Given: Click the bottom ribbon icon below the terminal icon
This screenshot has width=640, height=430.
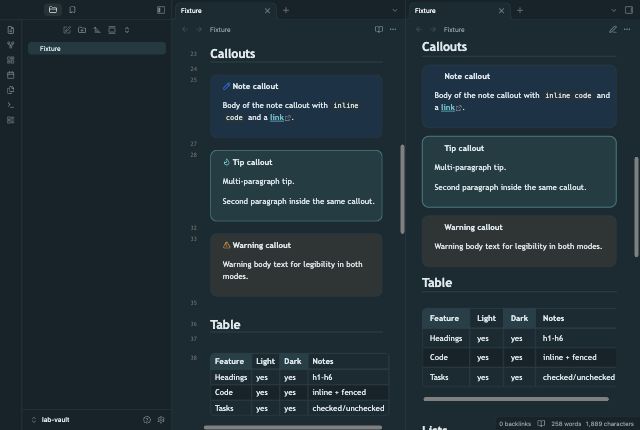Looking at the screenshot, I should [x=11, y=120].
